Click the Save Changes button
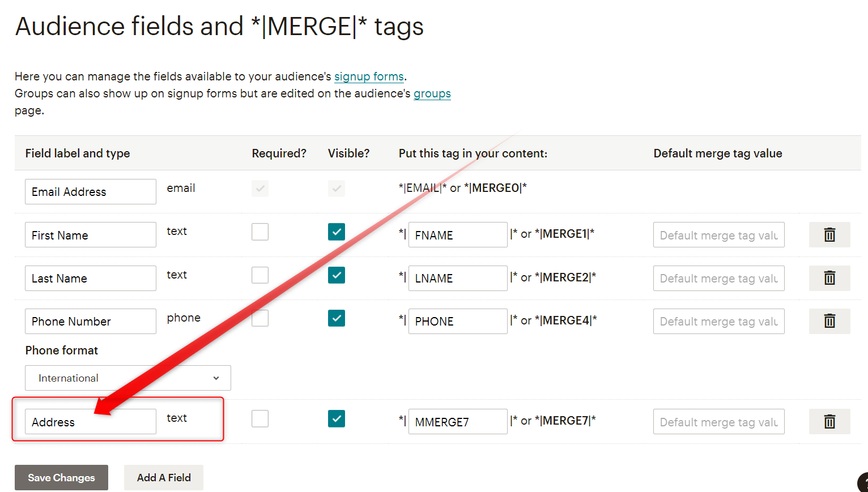 tap(61, 478)
